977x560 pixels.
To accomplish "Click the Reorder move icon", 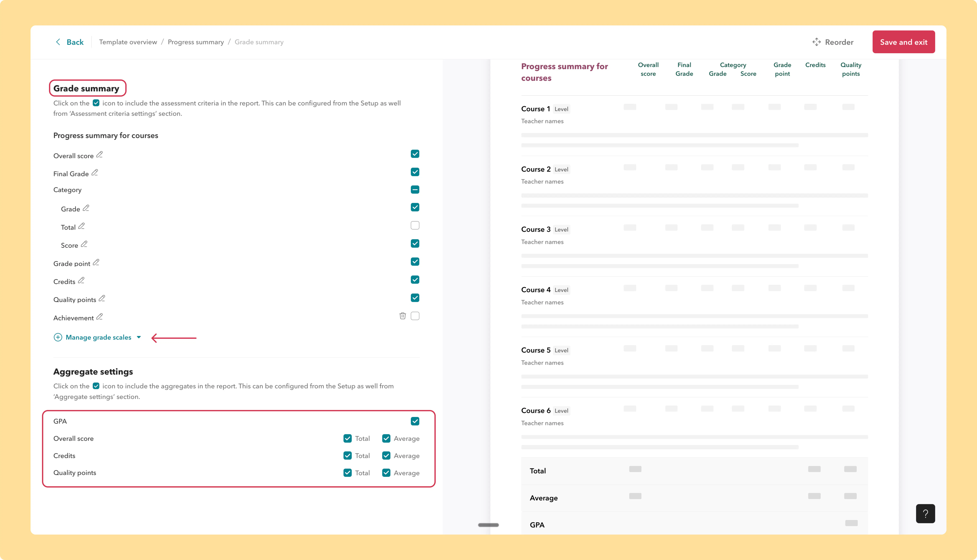I will [x=816, y=42].
